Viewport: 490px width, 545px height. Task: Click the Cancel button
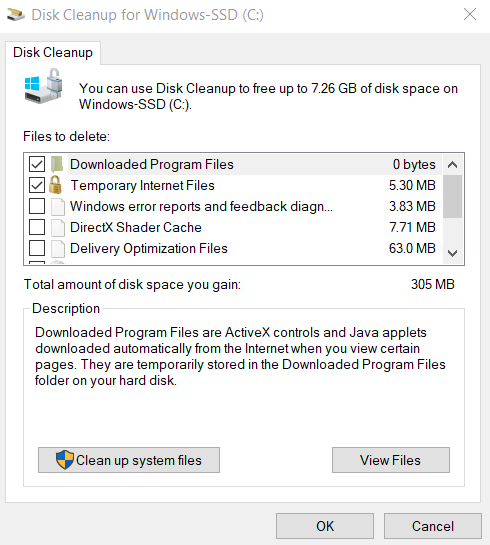[x=433, y=526]
